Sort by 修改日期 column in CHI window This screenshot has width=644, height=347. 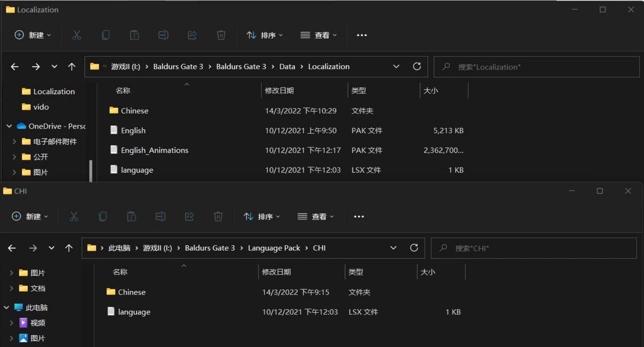[x=276, y=272]
